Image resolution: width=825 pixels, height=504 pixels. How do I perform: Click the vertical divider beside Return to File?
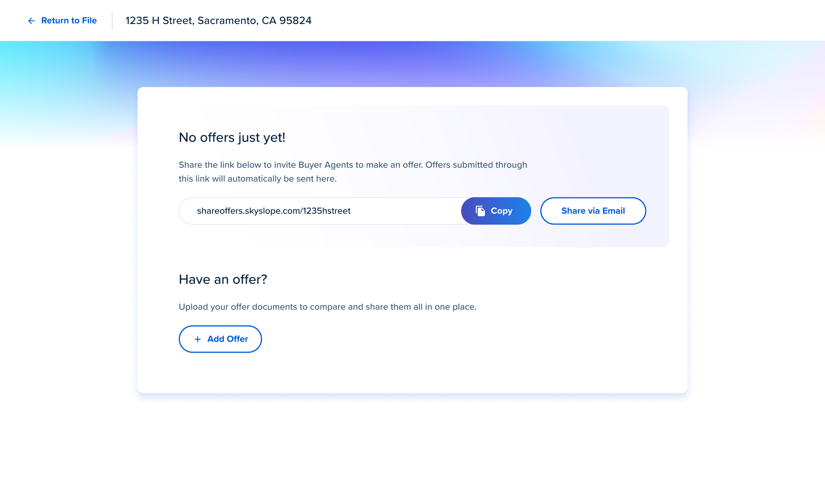[x=112, y=21]
